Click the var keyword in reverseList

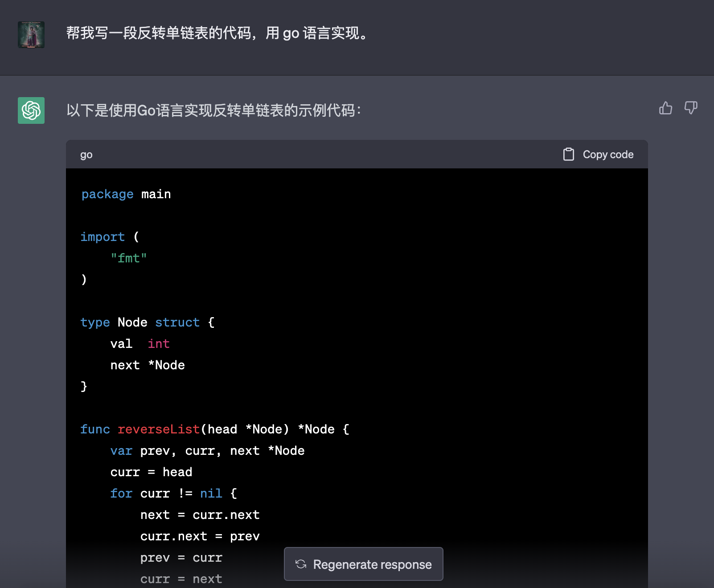[x=121, y=451]
